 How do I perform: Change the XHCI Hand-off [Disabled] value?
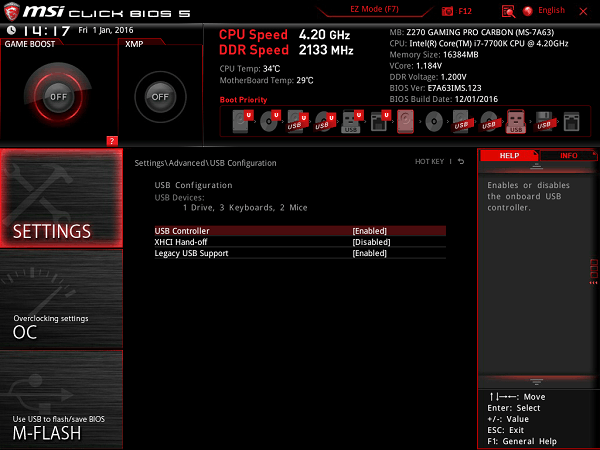point(371,242)
